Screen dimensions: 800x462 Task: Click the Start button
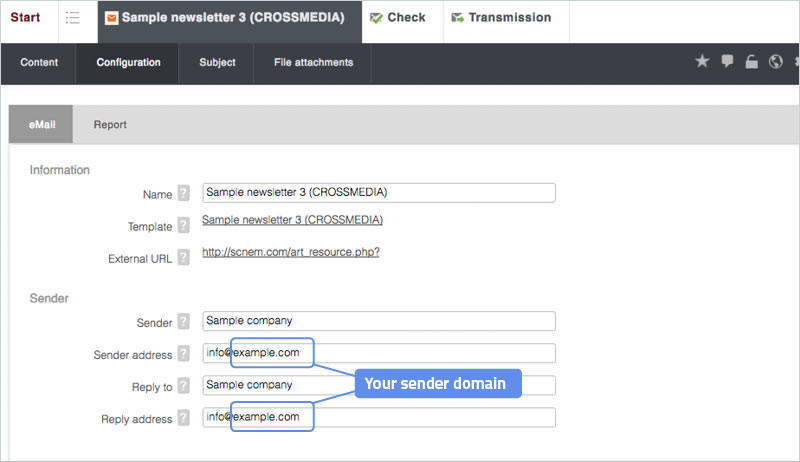click(x=25, y=18)
